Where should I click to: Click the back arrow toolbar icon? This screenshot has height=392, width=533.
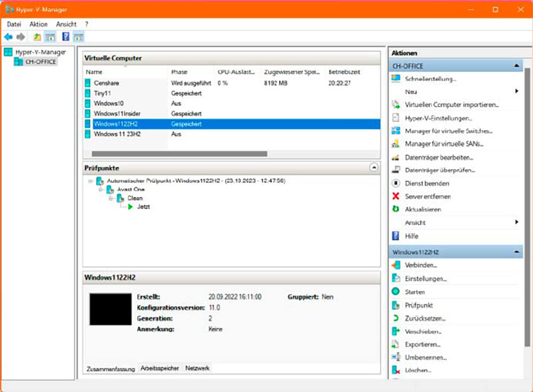pyautogui.click(x=9, y=37)
